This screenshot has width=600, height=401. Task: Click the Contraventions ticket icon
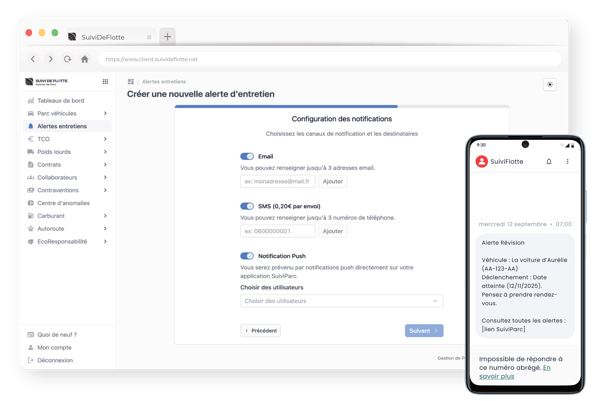click(x=31, y=190)
